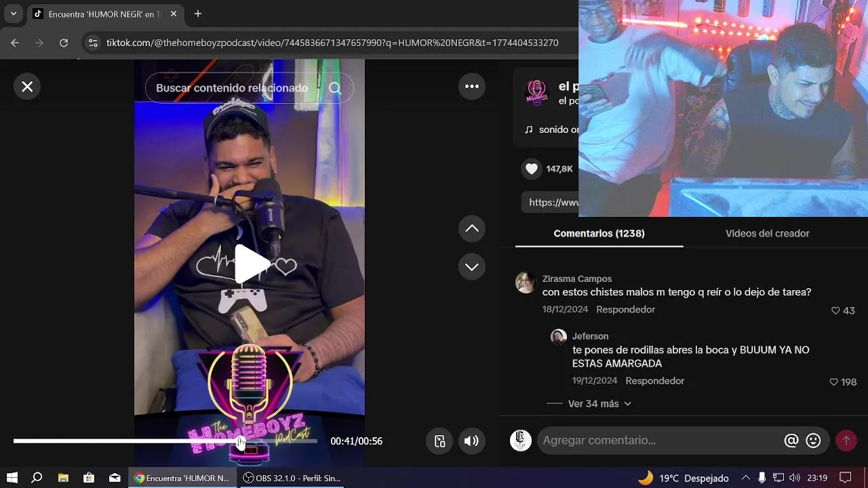Go back in browser history
Screen dimensions: 868x488
point(15,43)
